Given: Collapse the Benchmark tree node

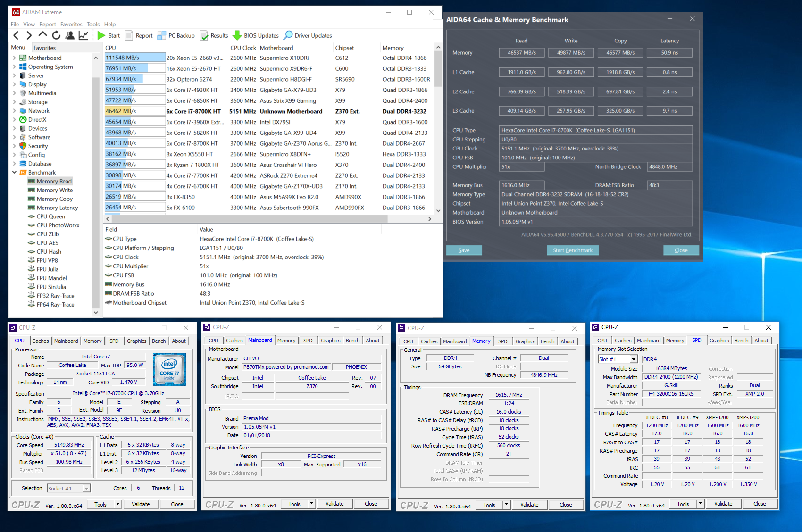Looking at the screenshot, I should click(14, 173).
